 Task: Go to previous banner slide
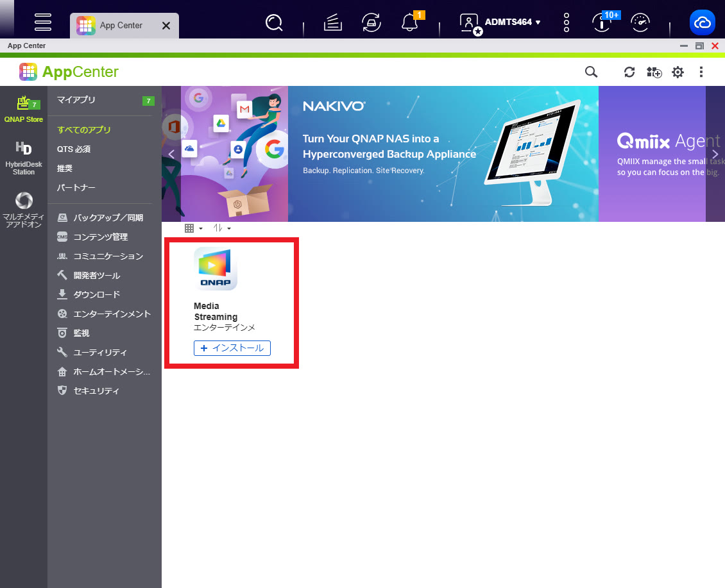171,154
